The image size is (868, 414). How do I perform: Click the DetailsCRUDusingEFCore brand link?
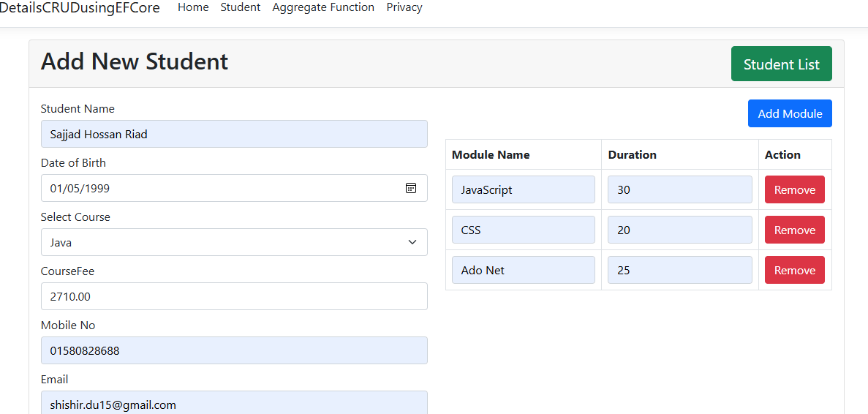click(x=80, y=8)
